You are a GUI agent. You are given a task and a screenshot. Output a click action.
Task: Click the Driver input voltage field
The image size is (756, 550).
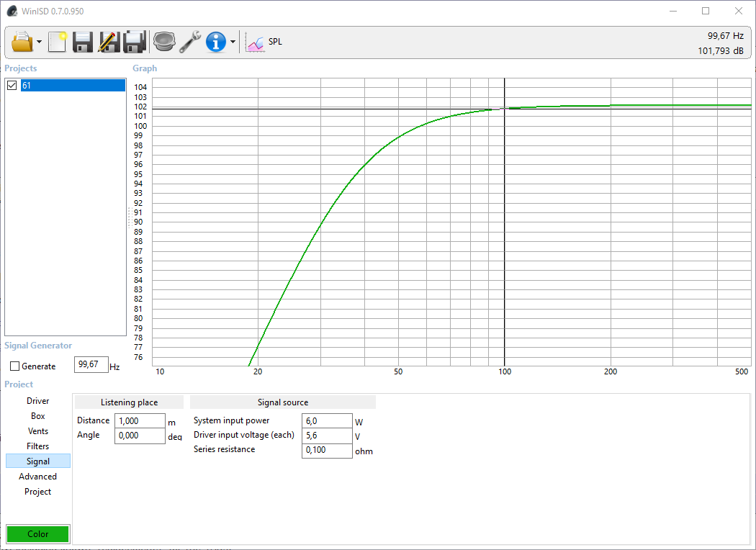click(x=327, y=436)
